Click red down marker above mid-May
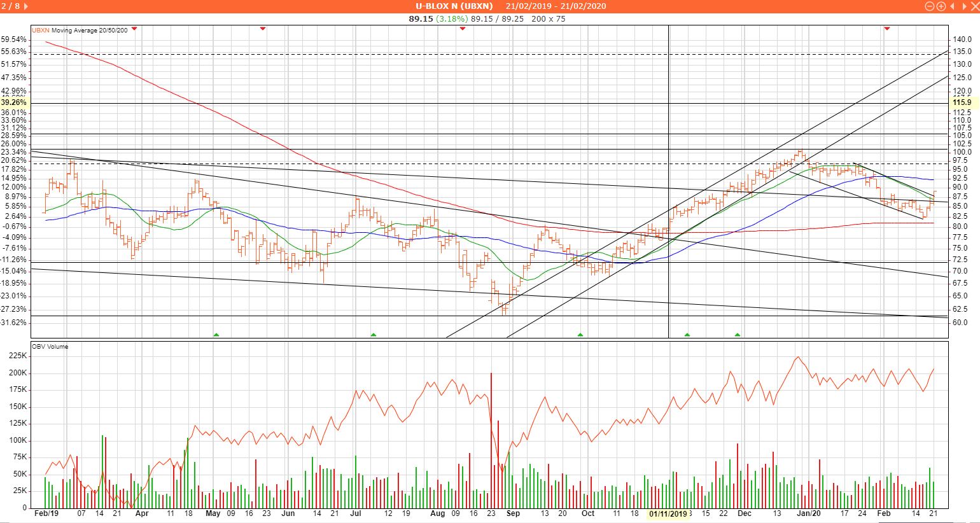980x523 pixels. 263,29
